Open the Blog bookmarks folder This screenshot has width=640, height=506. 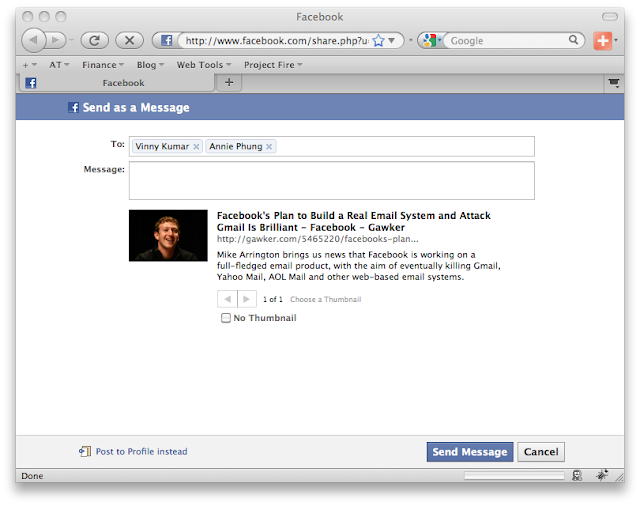coord(150,65)
